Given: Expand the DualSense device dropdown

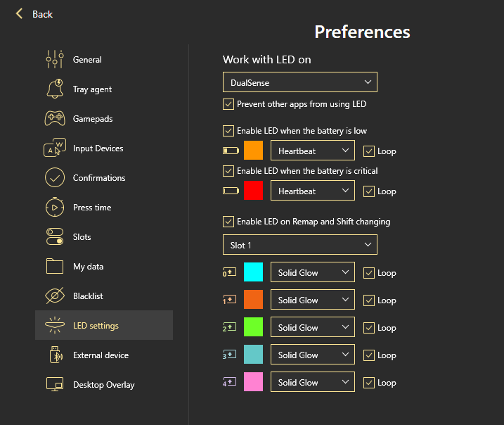Looking at the screenshot, I should tap(300, 82).
